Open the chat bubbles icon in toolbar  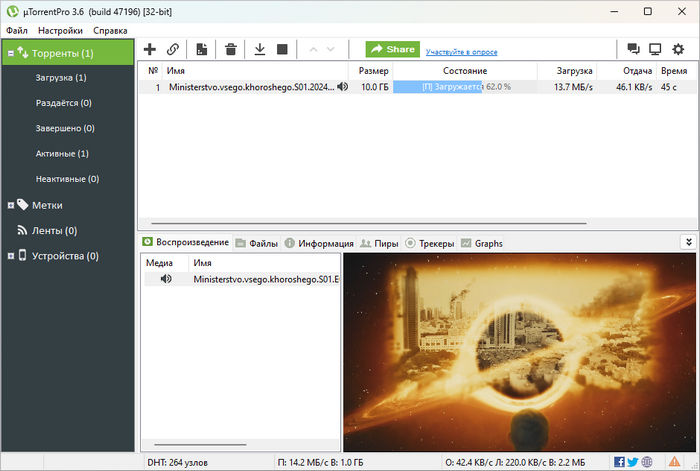coord(633,49)
